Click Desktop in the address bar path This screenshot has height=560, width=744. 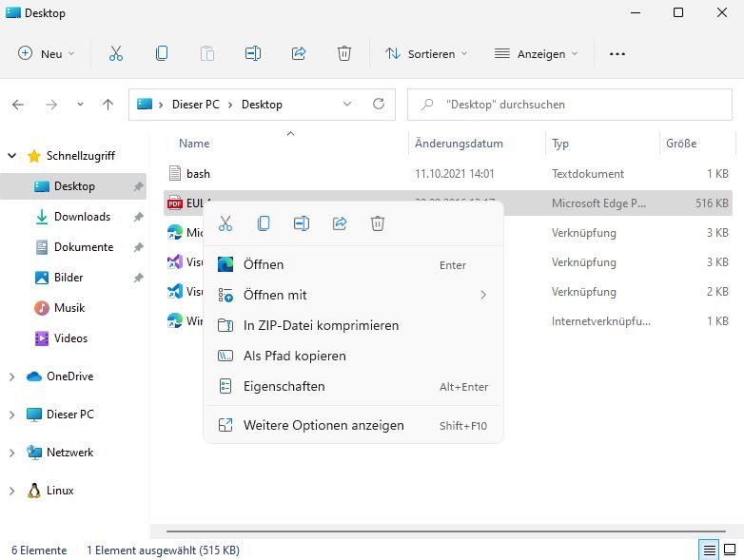point(262,105)
